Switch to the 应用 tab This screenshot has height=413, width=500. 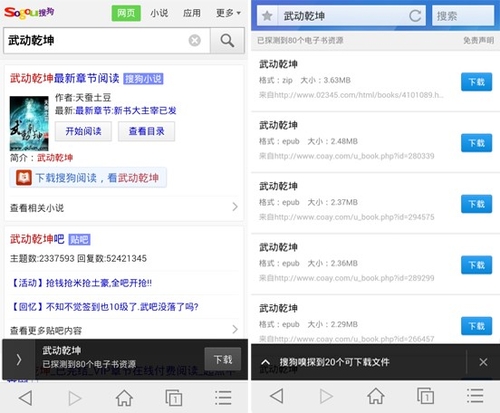click(x=192, y=13)
